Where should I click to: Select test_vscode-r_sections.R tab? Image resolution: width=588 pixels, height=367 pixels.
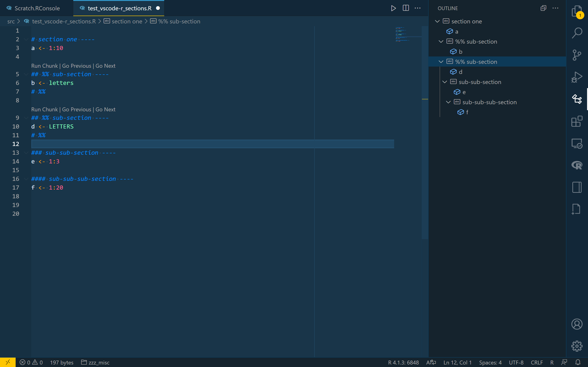[119, 8]
